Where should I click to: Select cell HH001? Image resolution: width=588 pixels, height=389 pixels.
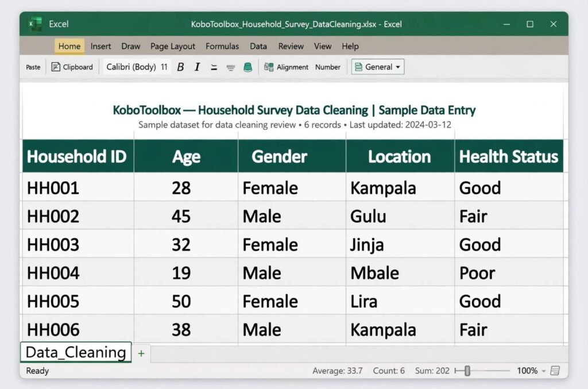click(x=78, y=187)
